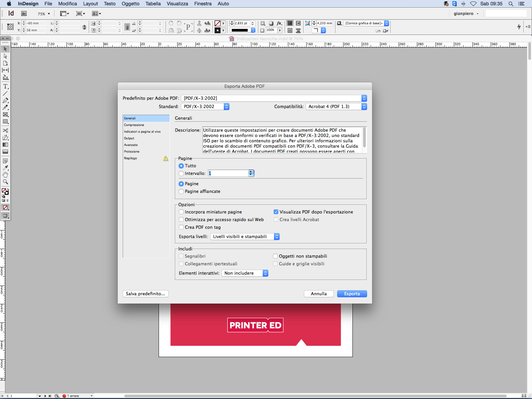Select the Gradient Feather tool
532x399 pixels.
pos(5,152)
